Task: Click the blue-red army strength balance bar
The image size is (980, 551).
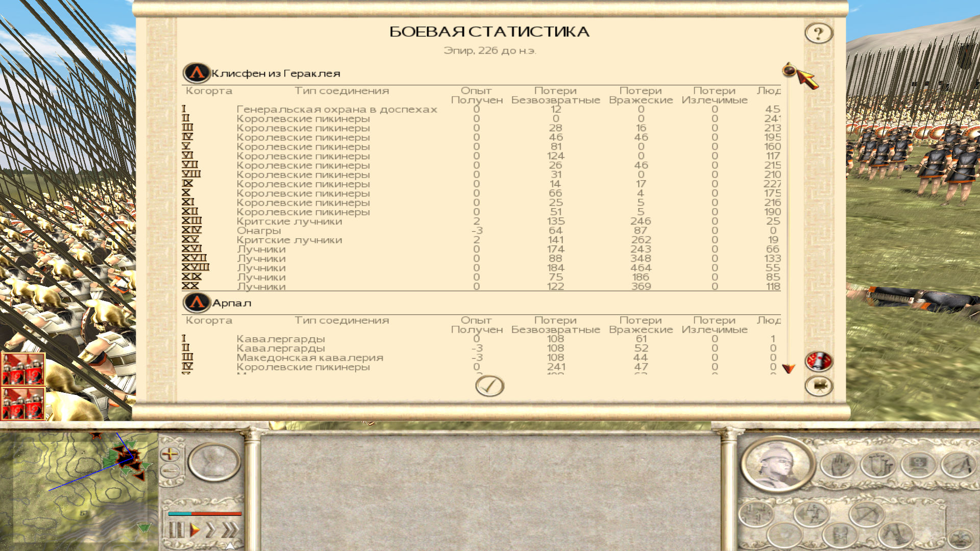Action: coord(205,513)
